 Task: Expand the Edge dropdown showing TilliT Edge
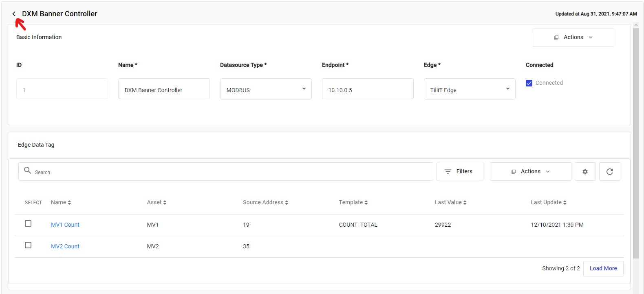tap(507, 89)
